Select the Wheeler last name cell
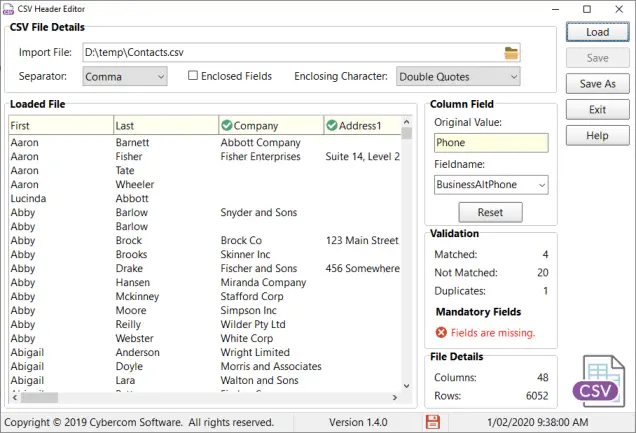This screenshot has height=433, width=636. point(135,184)
